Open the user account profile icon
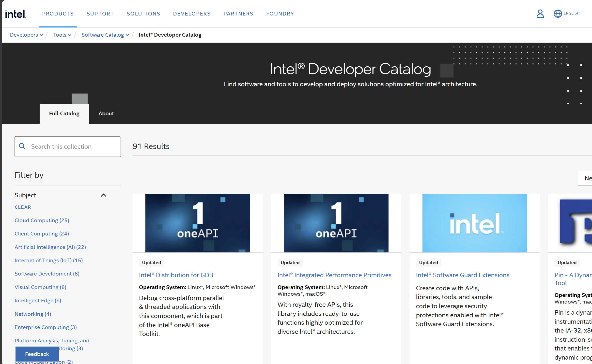Viewport: 592px width, 364px height. [540, 14]
